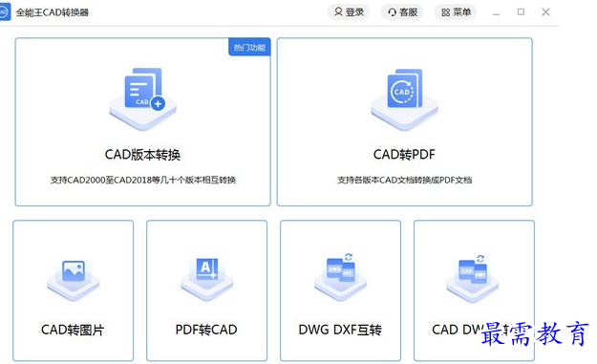Choose the CAD转图片 label
This screenshot has height=364, width=597.
tap(73, 330)
